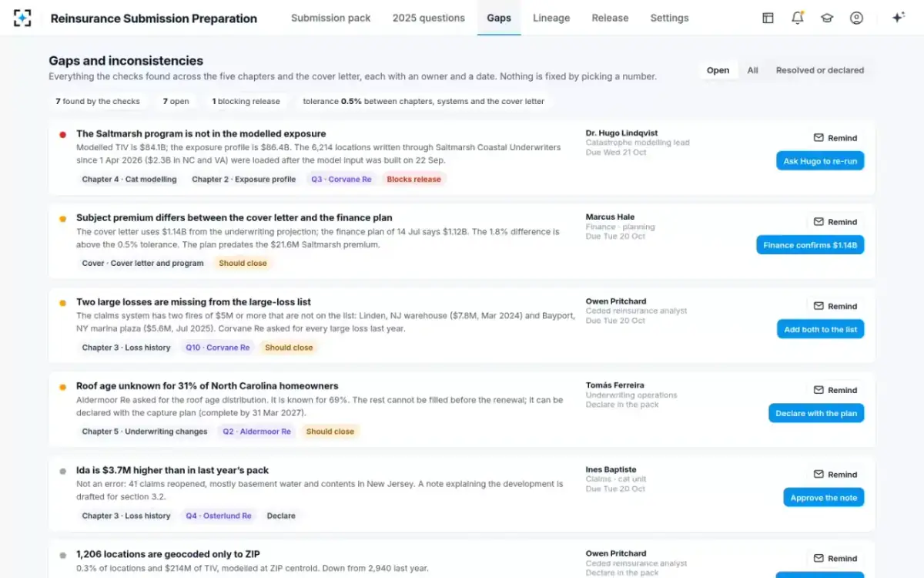Image resolution: width=924 pixels, height=578 pixels.
Task: Show Resolved or declared gaps
Action: pyautogui.click(x=819, y=70)
